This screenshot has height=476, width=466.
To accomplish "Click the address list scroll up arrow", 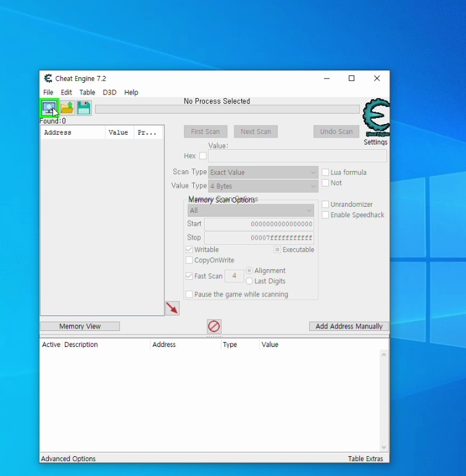I will click(x=384, y=355).
